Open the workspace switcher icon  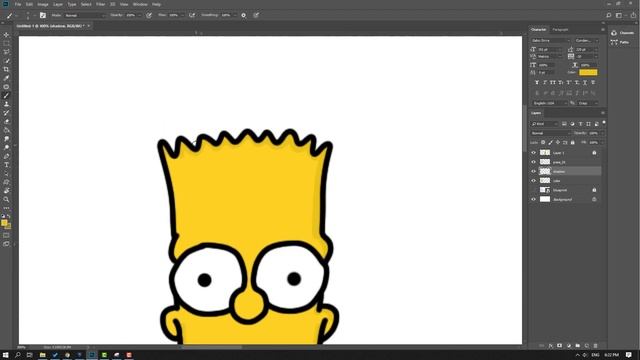point(619,15)
